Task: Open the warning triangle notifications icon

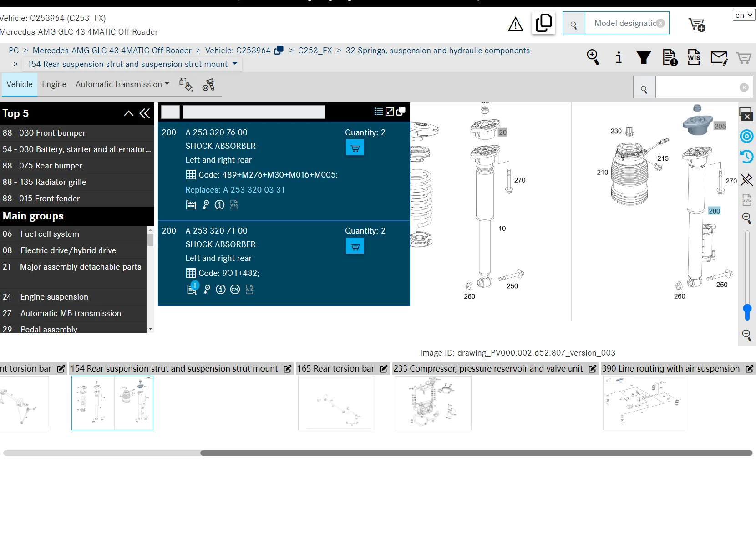Action: pyautogui.click(x=515, y=24)
